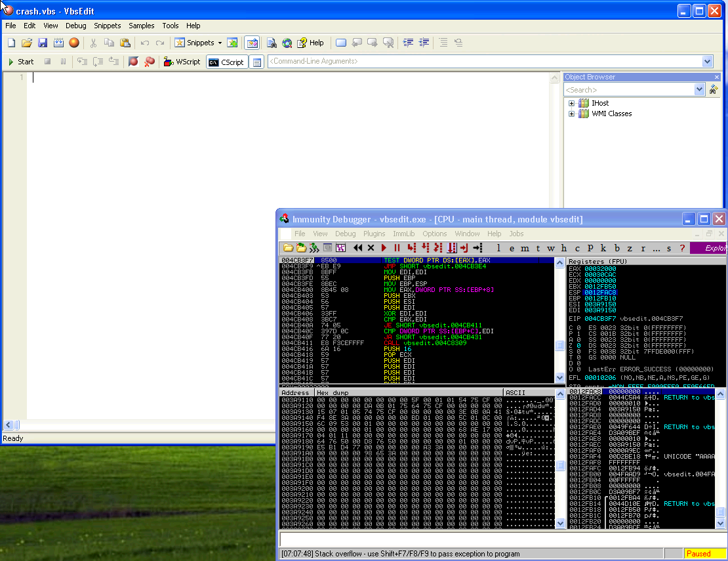Open the VbsEdit Debug menu
The image size is (728, 561).
coord(75,26)
